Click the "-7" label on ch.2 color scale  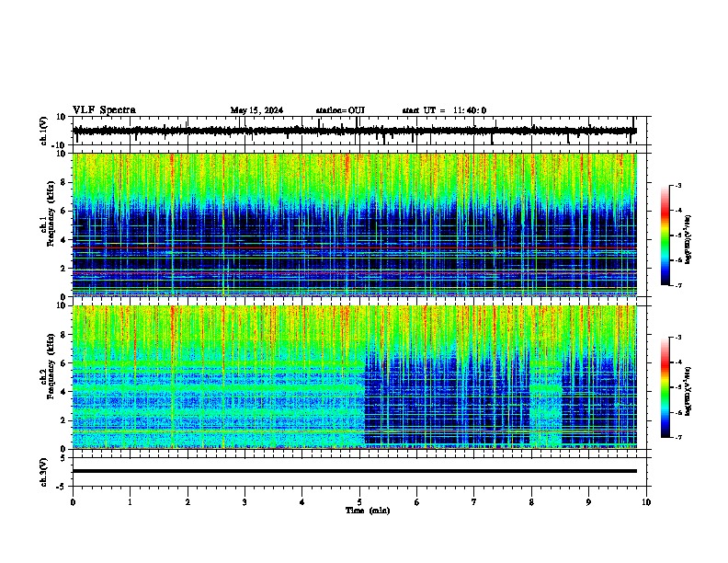(677, 437)
